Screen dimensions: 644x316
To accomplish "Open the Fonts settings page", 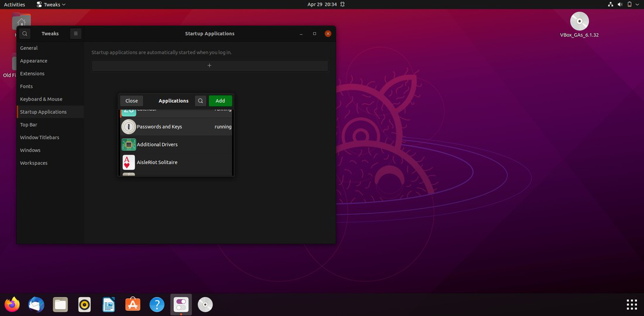I will click(50, 86).
